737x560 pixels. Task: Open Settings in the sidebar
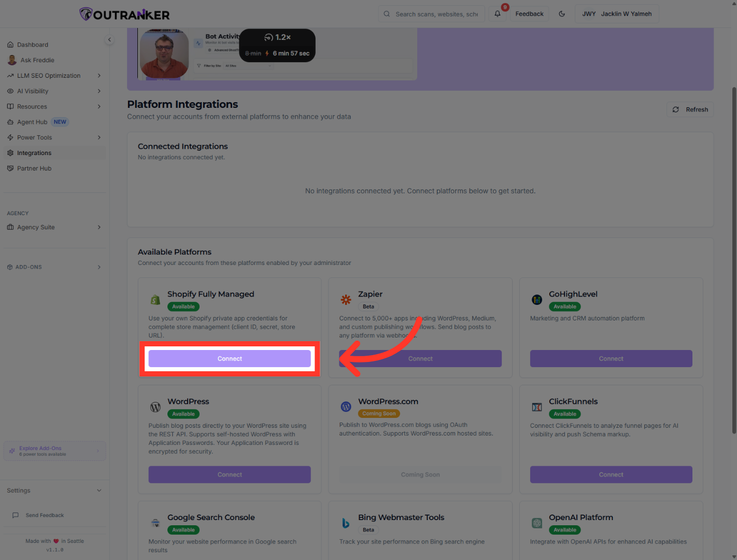click(x=55, y=491)
